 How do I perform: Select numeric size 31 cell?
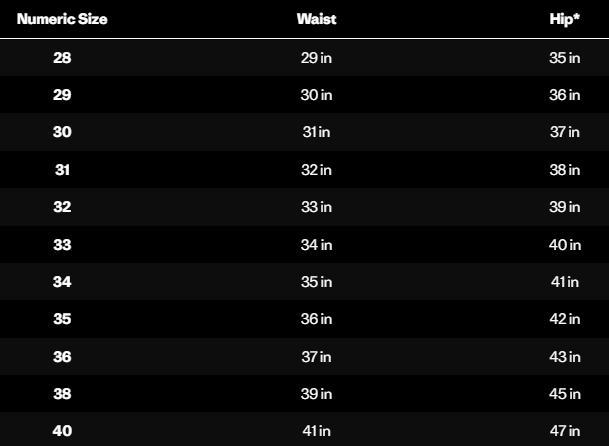point(62,170)
